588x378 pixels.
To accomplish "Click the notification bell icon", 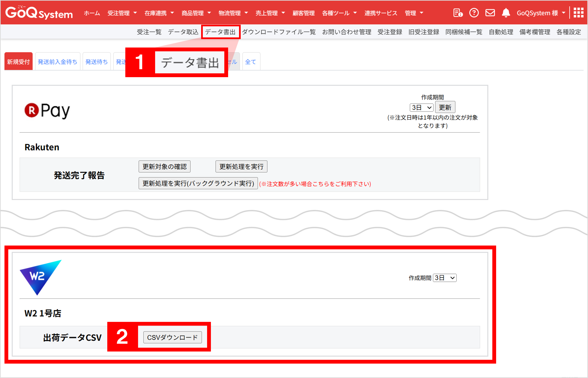I will pyautogui.click(x=506, y=13).
